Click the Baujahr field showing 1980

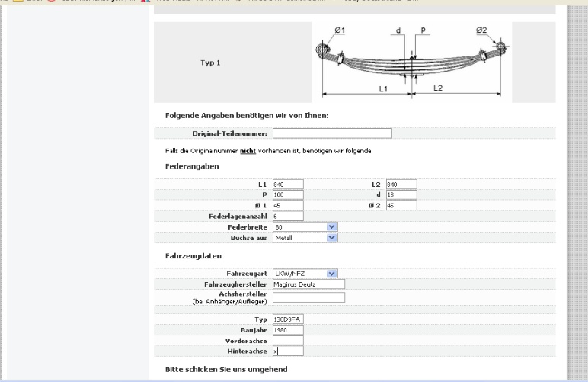click(x=288, y=330)
